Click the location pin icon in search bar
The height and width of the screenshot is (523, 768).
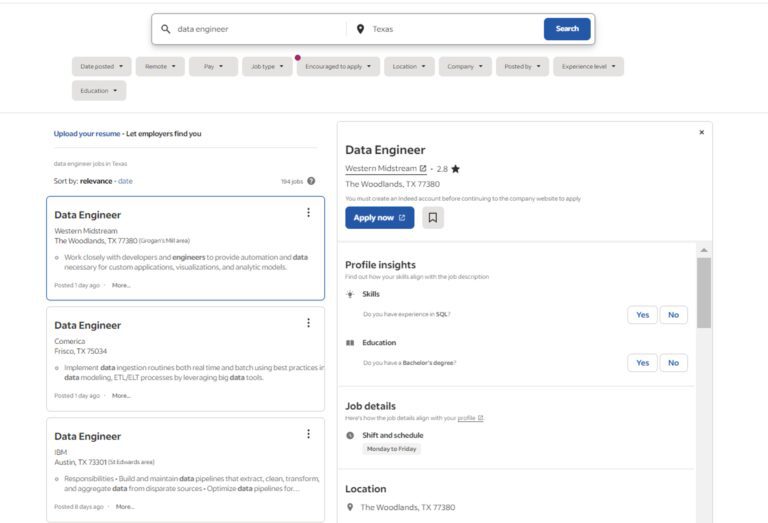click(360, 29)
